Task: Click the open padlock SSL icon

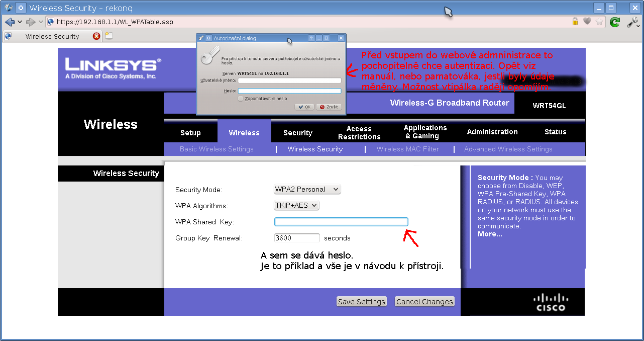Action: 576,22
